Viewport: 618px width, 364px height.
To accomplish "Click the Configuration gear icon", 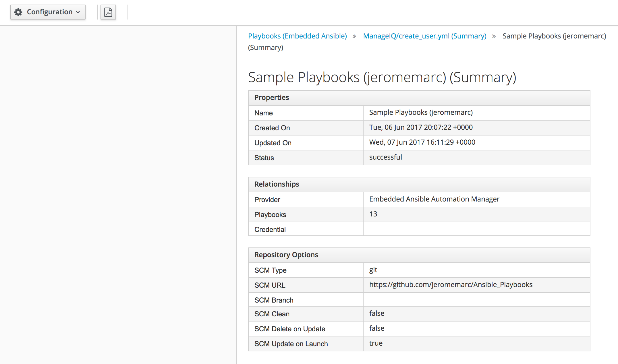I will 18,12.
